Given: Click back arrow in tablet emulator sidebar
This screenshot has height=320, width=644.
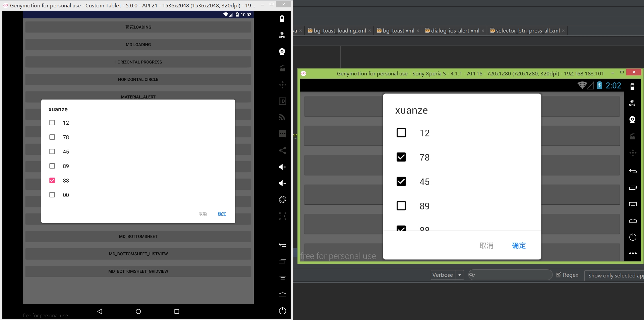Looking at the screenshot, I should coord(282,245).
